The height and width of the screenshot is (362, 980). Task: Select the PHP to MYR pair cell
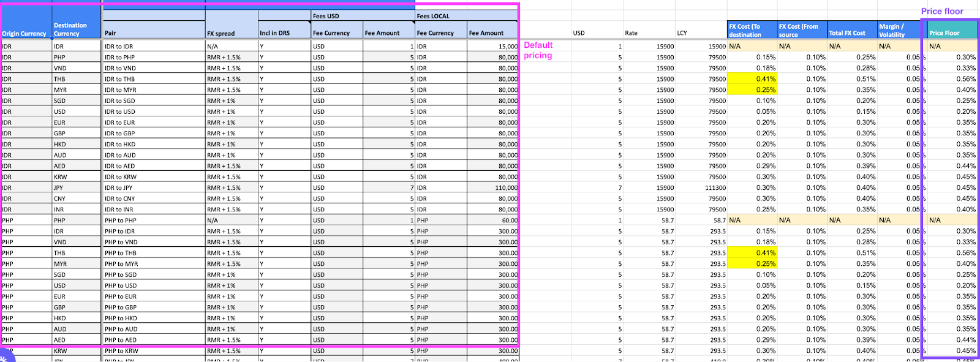(x=154, y=264)
